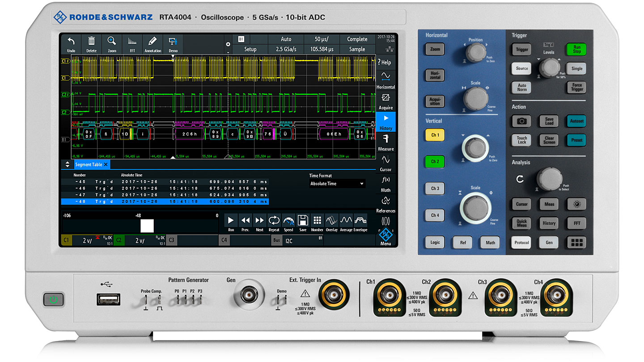The height and width of the screenshot is (362, 644).
Task: Enable Average waveform display mode
Action: (x=345, y=221)
